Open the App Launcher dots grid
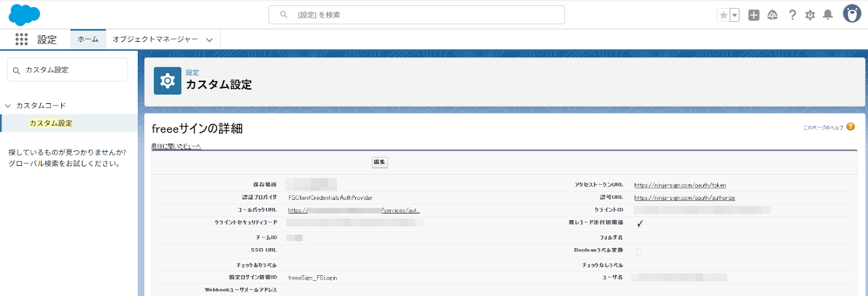Image resolution: width=868 pixels, height=296 pixels. click(22, 39)
